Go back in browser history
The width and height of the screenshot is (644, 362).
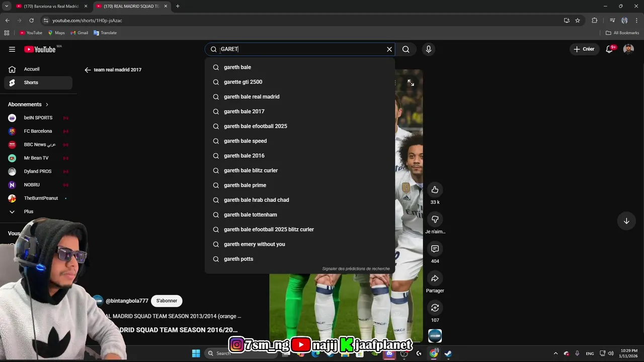click(7, 21)
